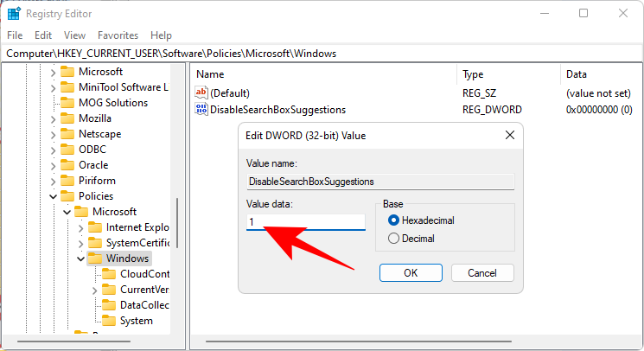This screenshot has height=351, width=644.
Task: Open the File menu
Action: 15,35
